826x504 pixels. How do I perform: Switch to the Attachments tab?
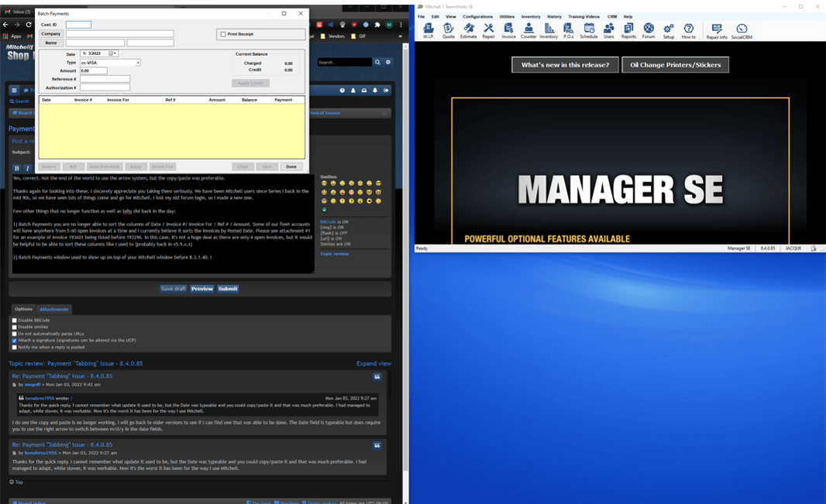(x=53, y=310)
